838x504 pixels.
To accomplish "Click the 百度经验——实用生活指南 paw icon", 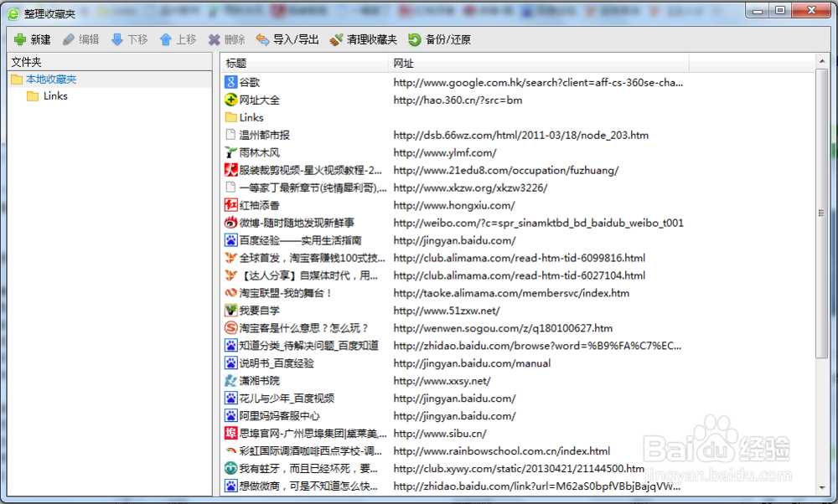I will click(231, 240).
